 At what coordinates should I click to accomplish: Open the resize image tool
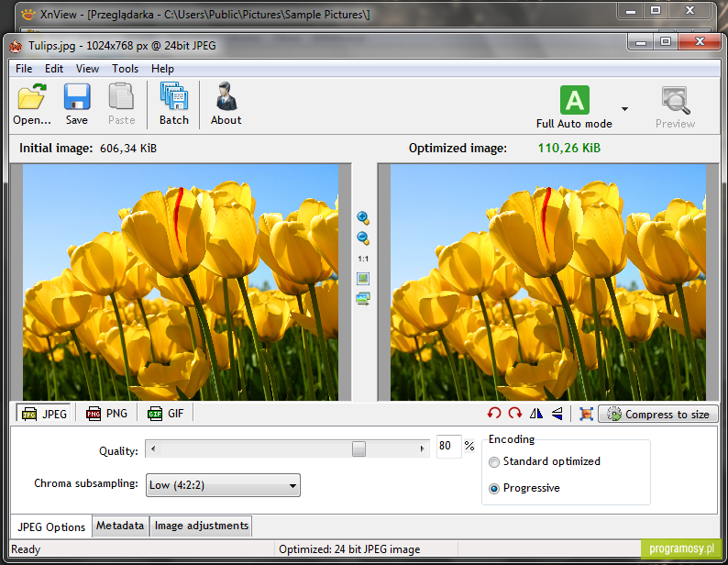click(586, 414)
